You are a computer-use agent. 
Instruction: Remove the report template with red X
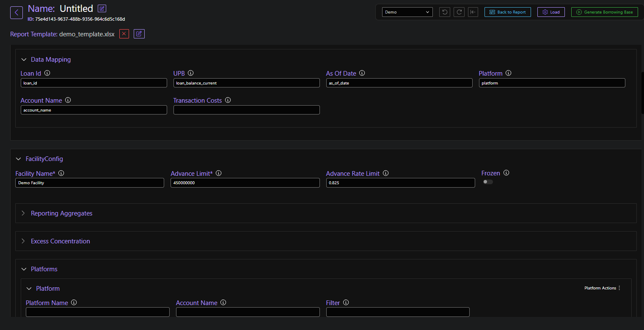pyautogui.click(x=124, y=34)
